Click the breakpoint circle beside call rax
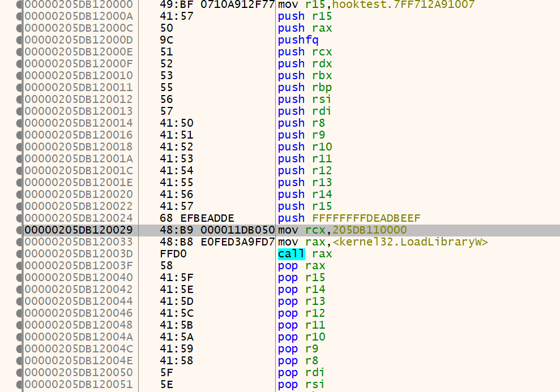The height and width of the screenshot is (392, 560). pyautogui.click(x=19, y=253)
